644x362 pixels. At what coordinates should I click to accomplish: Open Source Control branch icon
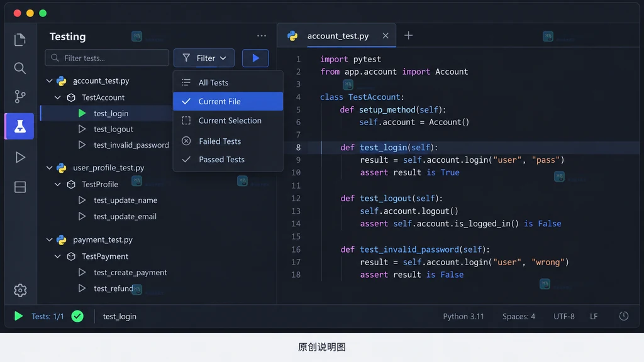[19, 96]
